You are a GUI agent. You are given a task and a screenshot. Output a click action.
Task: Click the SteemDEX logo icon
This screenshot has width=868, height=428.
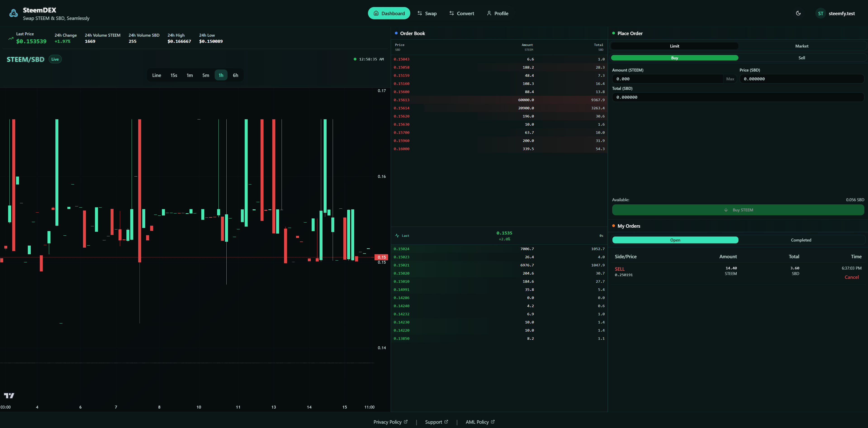point(14,14)
